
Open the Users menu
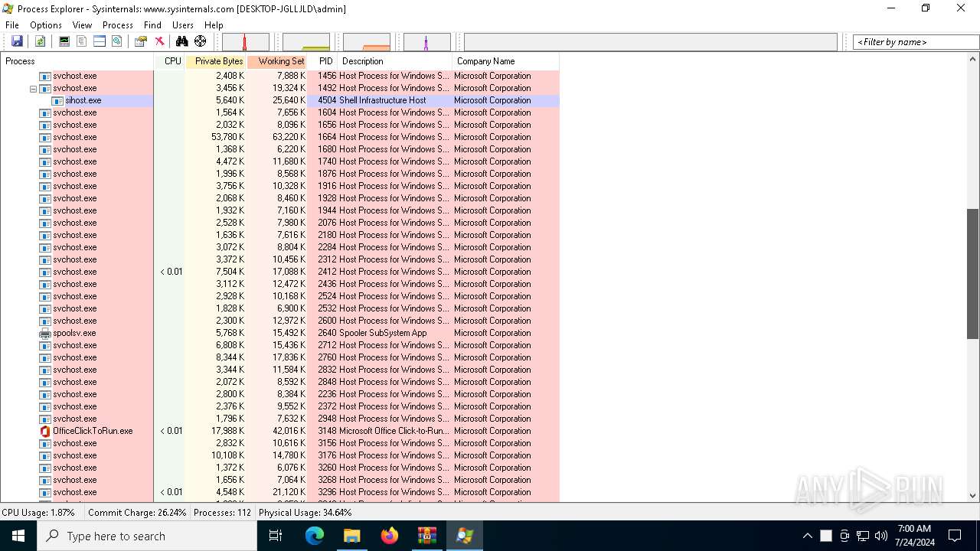[x=183, y=25]
